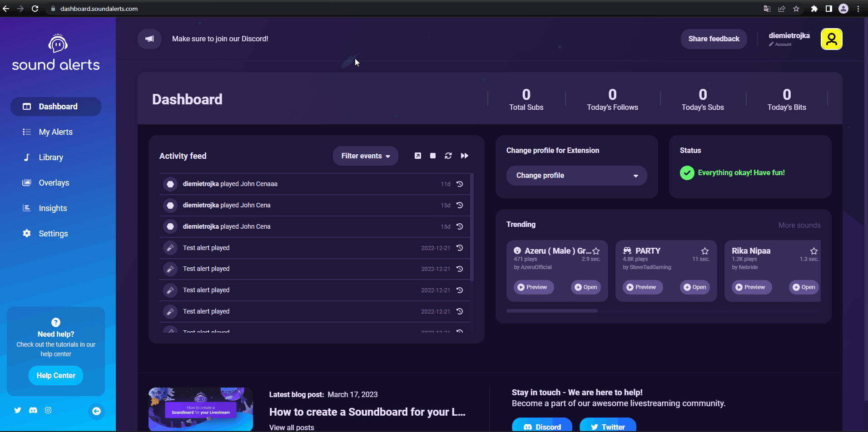Replay the third Test alert played event
Viewport: 868px width, 432px height.
(460, 290)
